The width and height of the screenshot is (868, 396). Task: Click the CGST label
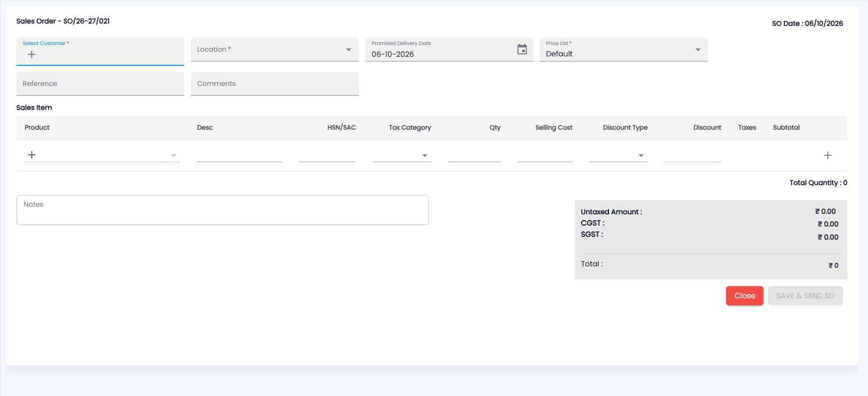[x=592, y=223]
